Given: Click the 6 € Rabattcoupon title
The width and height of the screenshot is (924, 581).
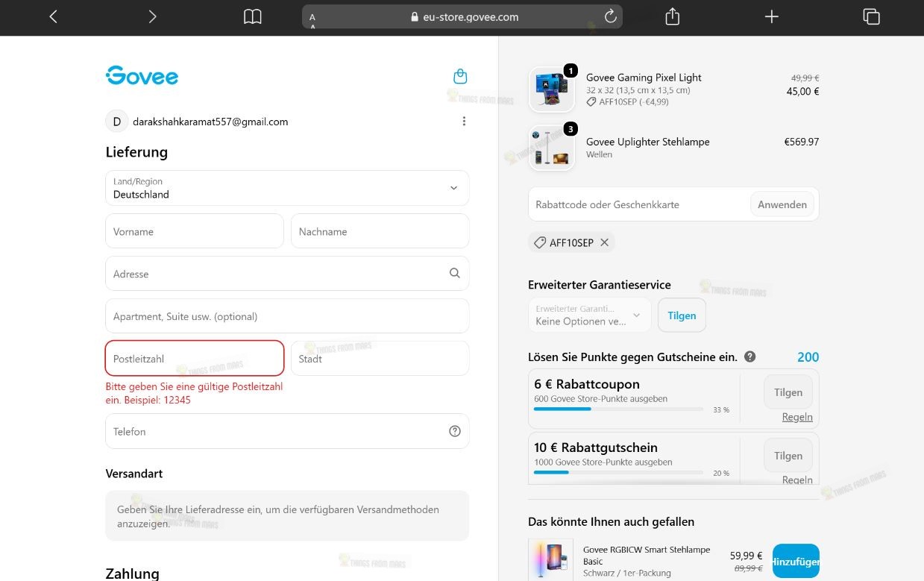Looking at the screenshot, I should 587,384.
